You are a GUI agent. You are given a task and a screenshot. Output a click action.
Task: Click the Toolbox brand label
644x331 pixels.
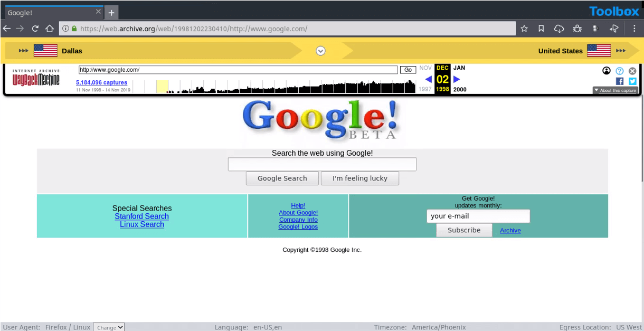point(614,11)
